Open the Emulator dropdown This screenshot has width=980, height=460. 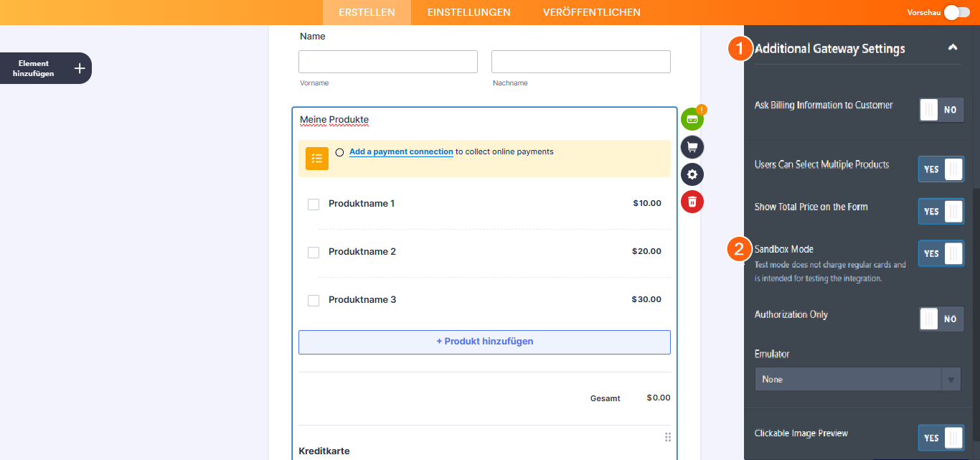coord(857,378)
